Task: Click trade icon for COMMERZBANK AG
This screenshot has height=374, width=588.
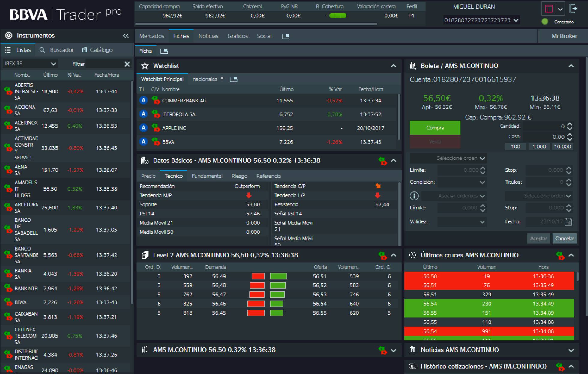Action: point(156,100)
